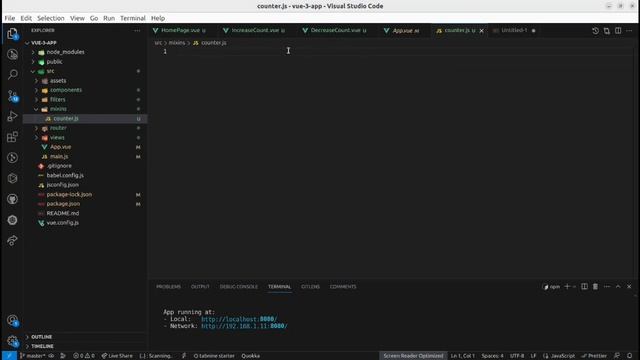The height and width of the screenshot is (360, 640).
Task: Show the PROBLEMS panel tab
Action: pyautogui.click(x=168, y=287)
